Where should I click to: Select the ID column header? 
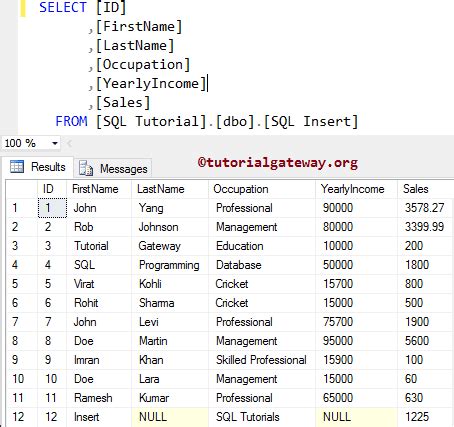pyautogui.click(x=52, y=189)
